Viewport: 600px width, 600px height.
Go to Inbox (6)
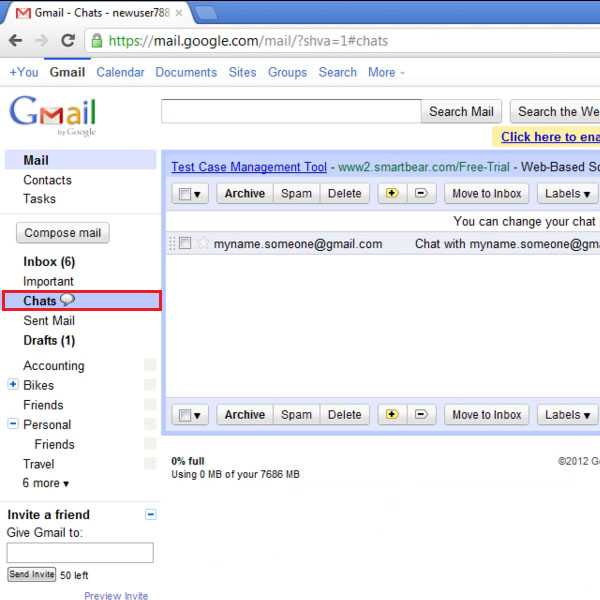click(49, 261)
